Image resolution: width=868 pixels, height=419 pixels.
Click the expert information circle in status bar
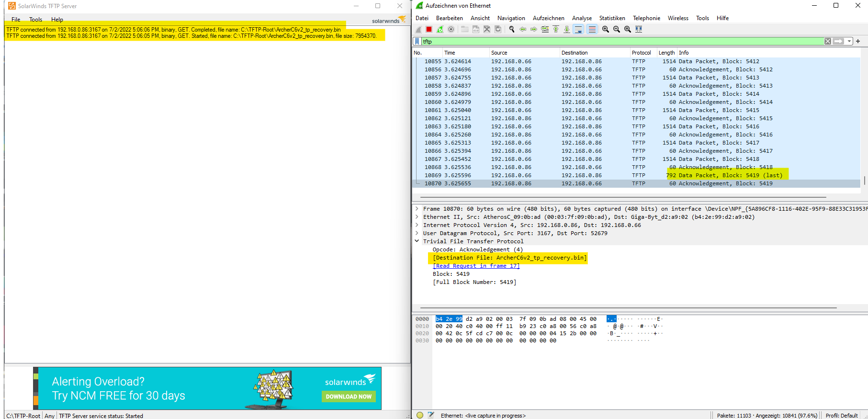420,415
